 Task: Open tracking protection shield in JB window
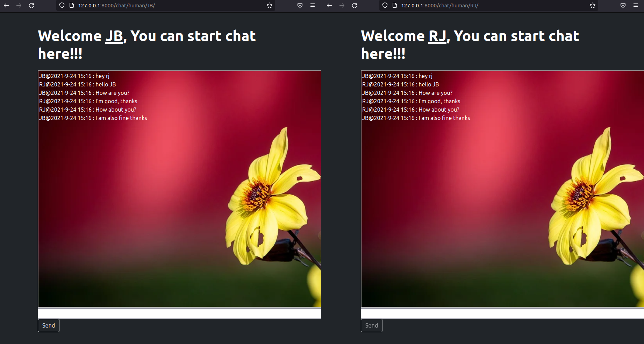pyautogui.click(x=62, y=6)
